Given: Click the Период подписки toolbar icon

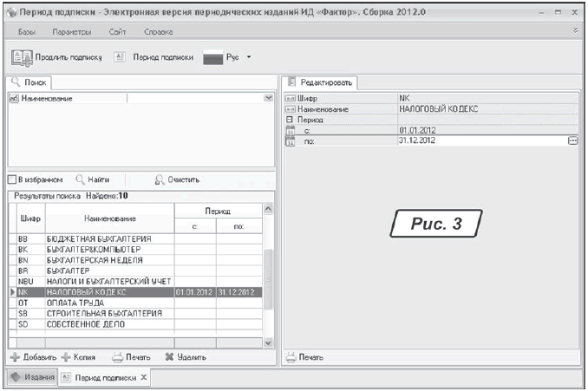Looking at the screenshot, I should pyautogui.click(x=121, y=57).
